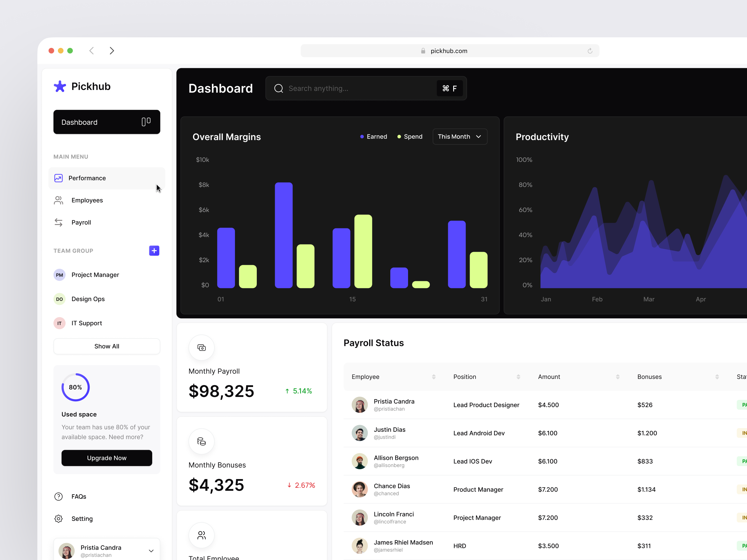The width and height of the screenshot is (747, 560).
Task: Open sorting options on the Employee column
Action: coord(434,377)
